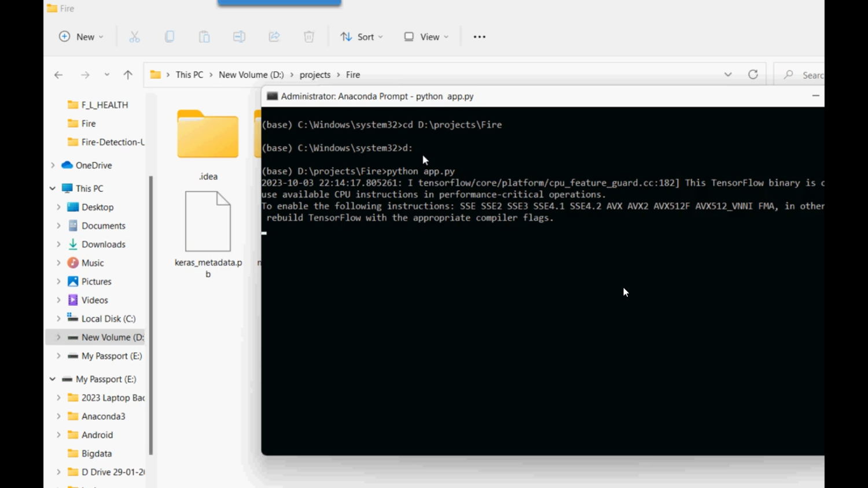
Task: Open the New item dropdown
Action: point(82,37)
